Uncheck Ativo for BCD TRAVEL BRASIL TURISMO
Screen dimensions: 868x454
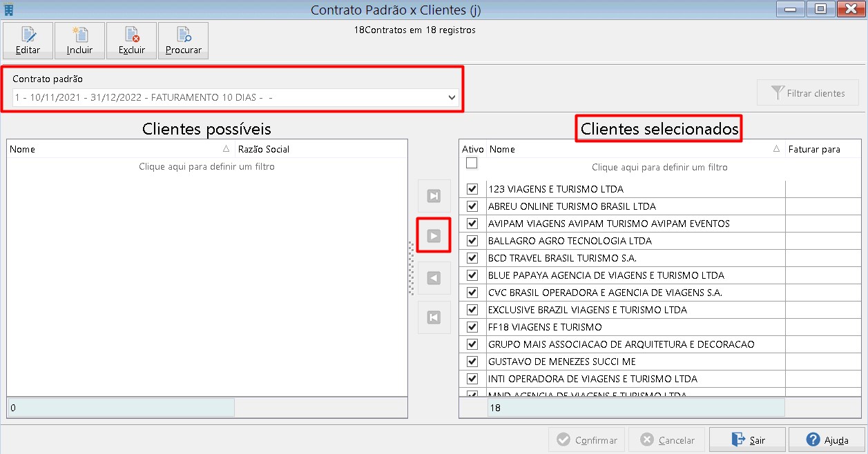click(472, 257)
